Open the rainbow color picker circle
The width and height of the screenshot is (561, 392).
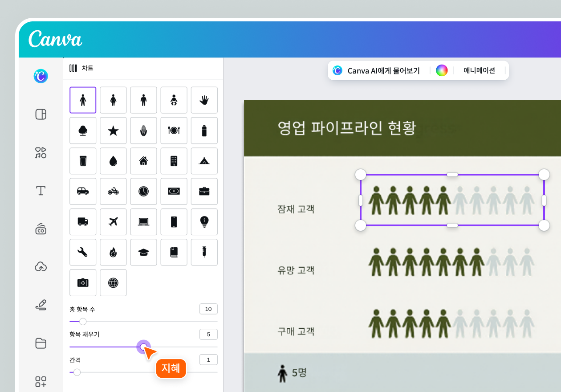[441, 70]
